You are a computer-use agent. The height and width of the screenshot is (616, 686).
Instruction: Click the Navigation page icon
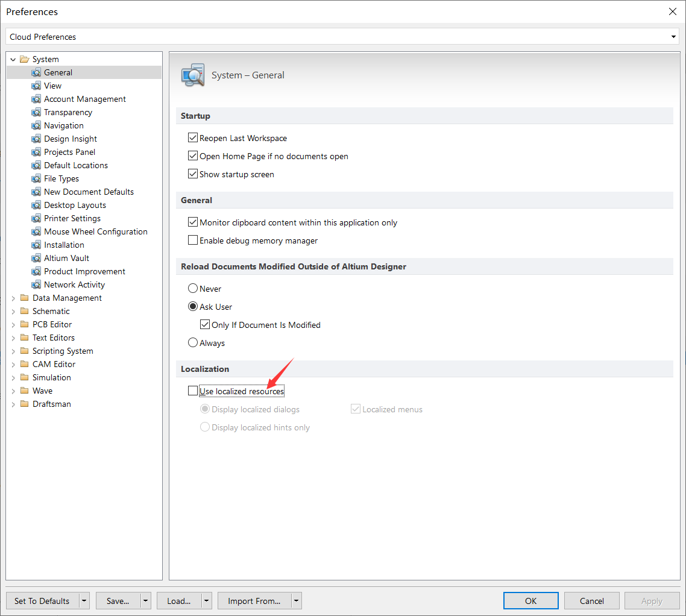click(x=36, y=125)
